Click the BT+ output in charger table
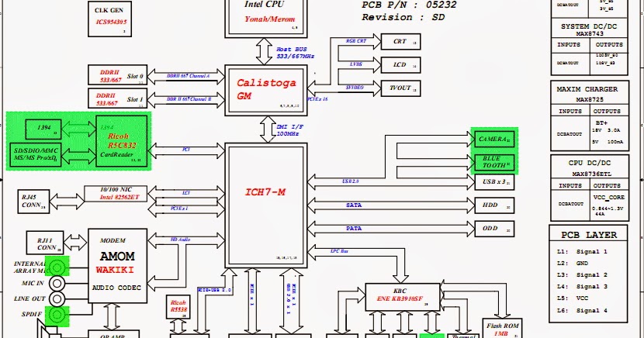Viewport: 644px width, 338px height. 601,122
